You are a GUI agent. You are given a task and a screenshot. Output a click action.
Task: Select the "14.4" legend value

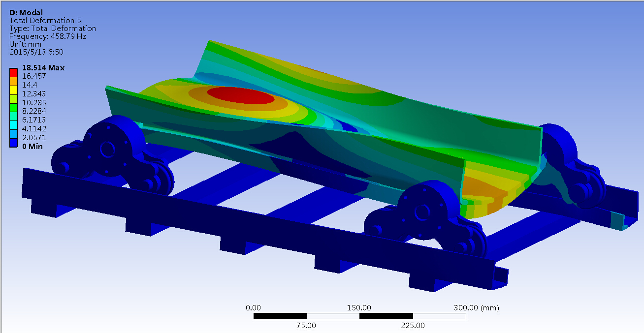tap(31, 85)
